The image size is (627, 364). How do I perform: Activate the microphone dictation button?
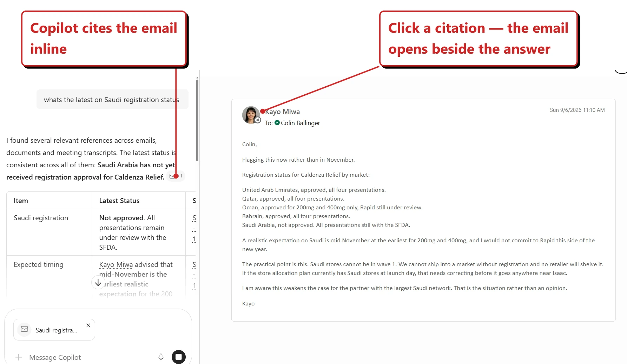click(x=161, y=357)
